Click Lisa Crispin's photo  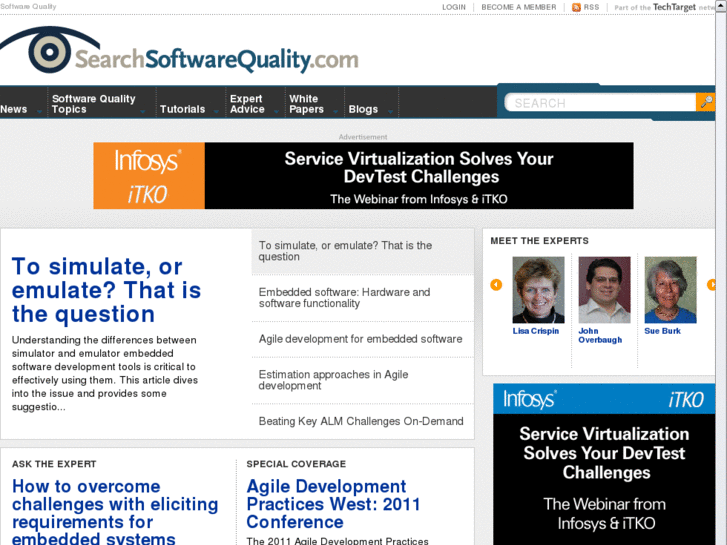[538, 290]
